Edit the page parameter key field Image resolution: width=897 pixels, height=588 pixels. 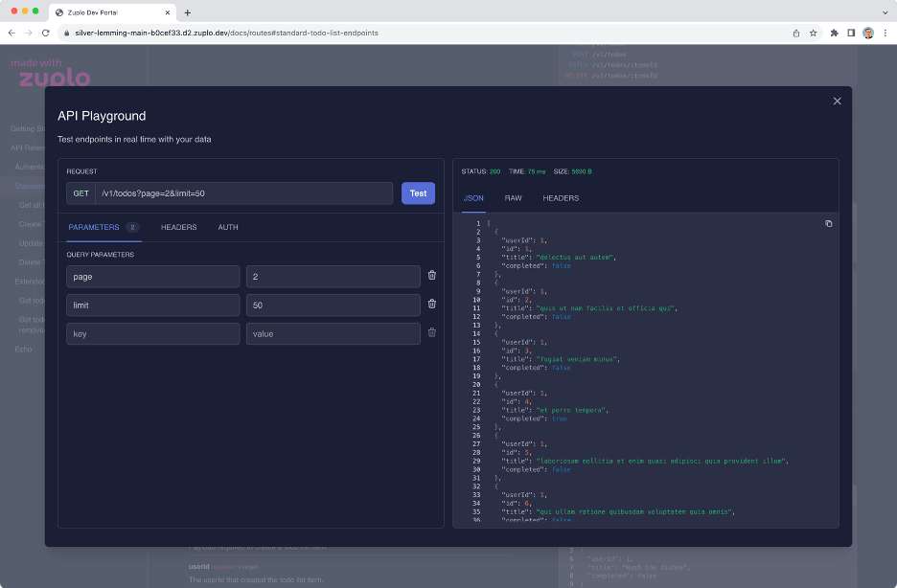tap(152, 277)
